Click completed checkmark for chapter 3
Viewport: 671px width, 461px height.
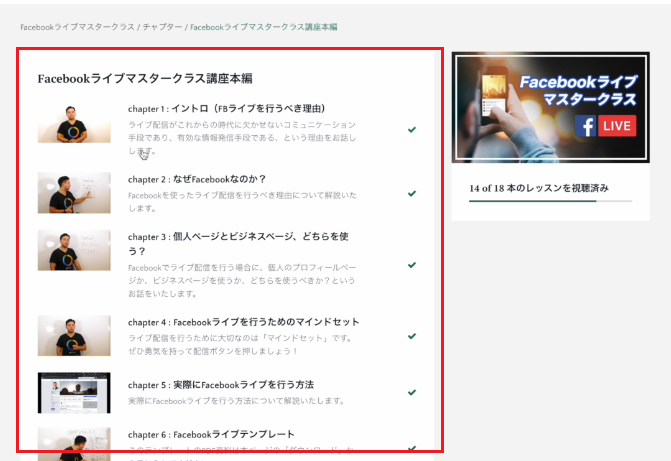click(x=412, y=265)
